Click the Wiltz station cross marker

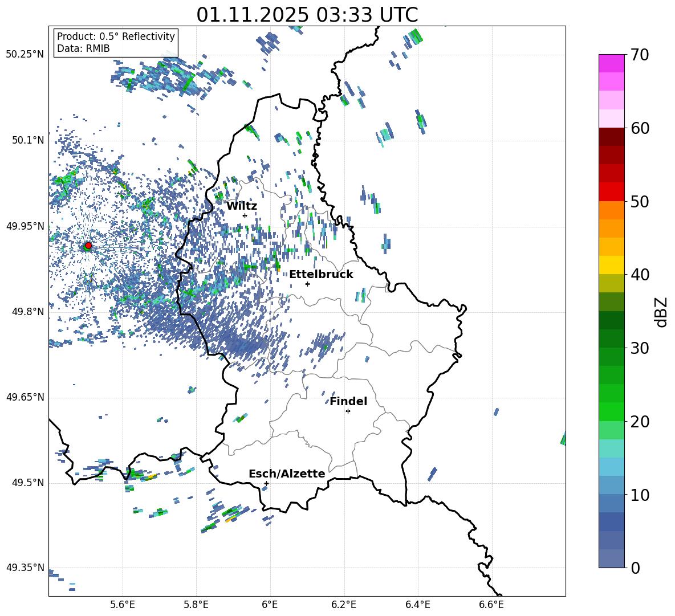tap(245, 215)
